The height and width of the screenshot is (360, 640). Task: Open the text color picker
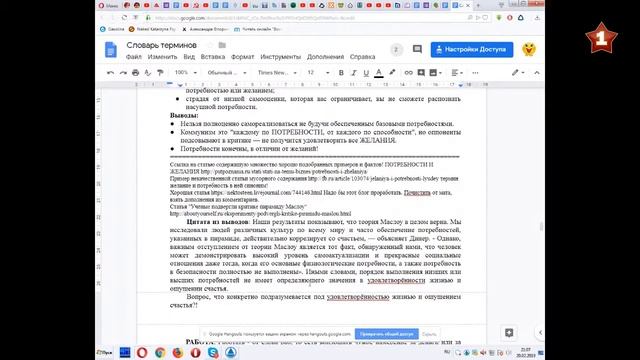(379, 73)
